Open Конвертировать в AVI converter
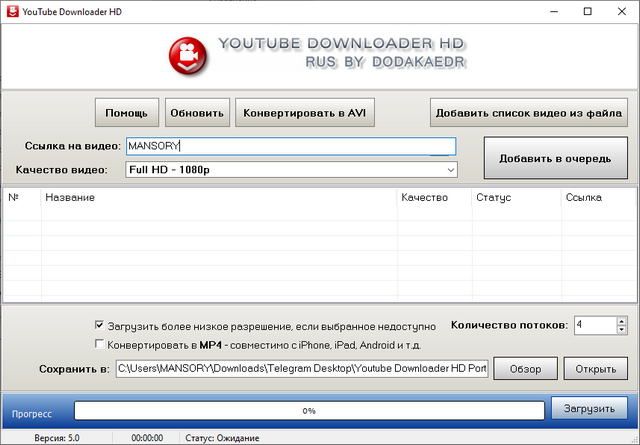This screenshot has height=445, width=640. 304,113
